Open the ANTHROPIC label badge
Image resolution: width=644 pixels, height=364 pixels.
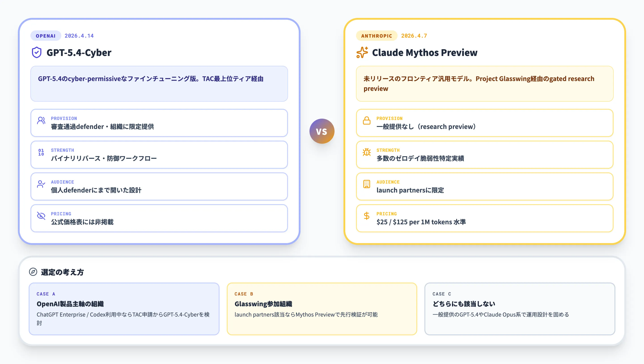pyautogui.click(x=376, y=36)
